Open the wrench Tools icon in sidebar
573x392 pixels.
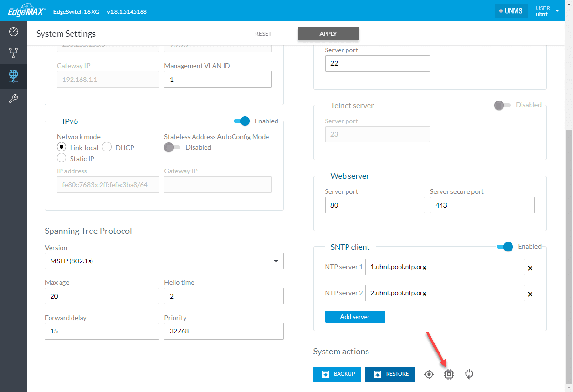13,99
